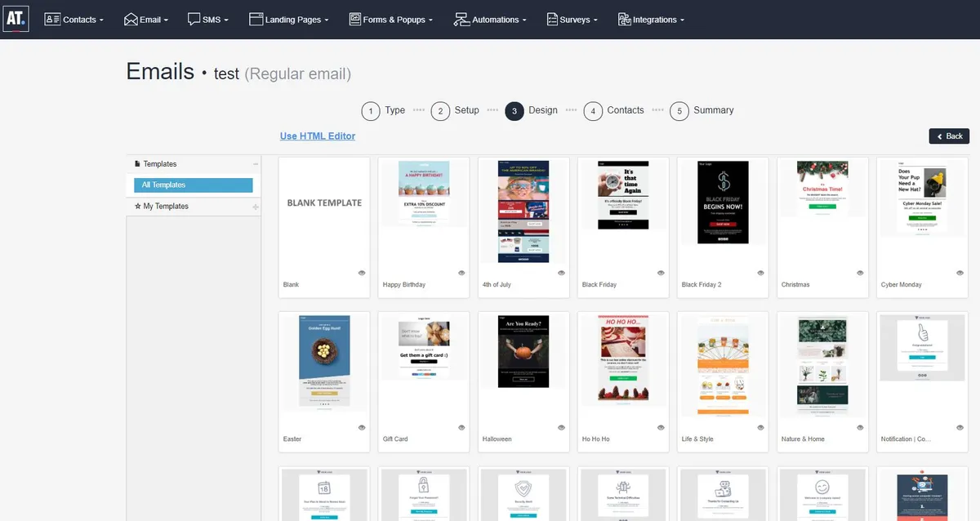Preview the Halloween template eye icon
This screenshot has height=521, width=980.
[x=561, y=427]
